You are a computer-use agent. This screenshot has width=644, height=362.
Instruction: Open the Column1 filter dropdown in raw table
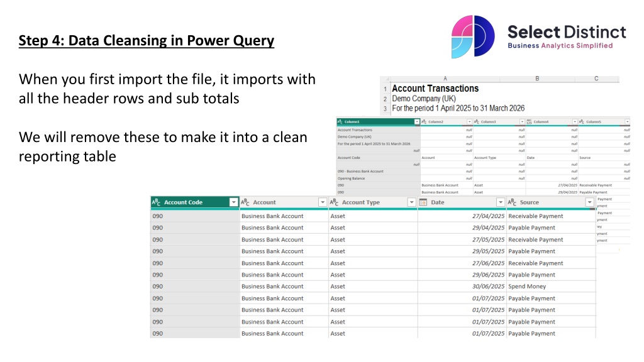coord(416,121)
